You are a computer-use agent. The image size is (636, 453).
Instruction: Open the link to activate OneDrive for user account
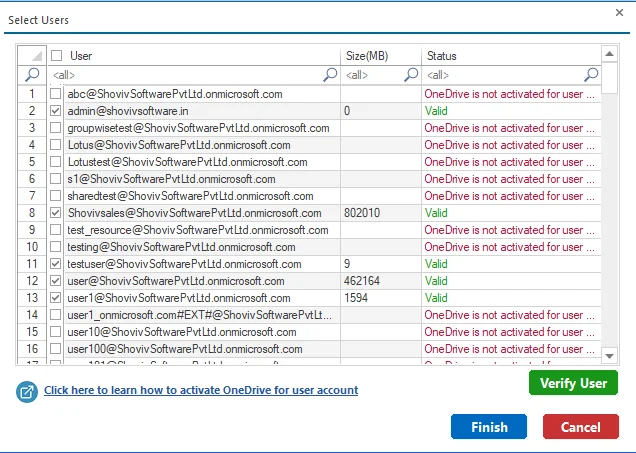201,390
